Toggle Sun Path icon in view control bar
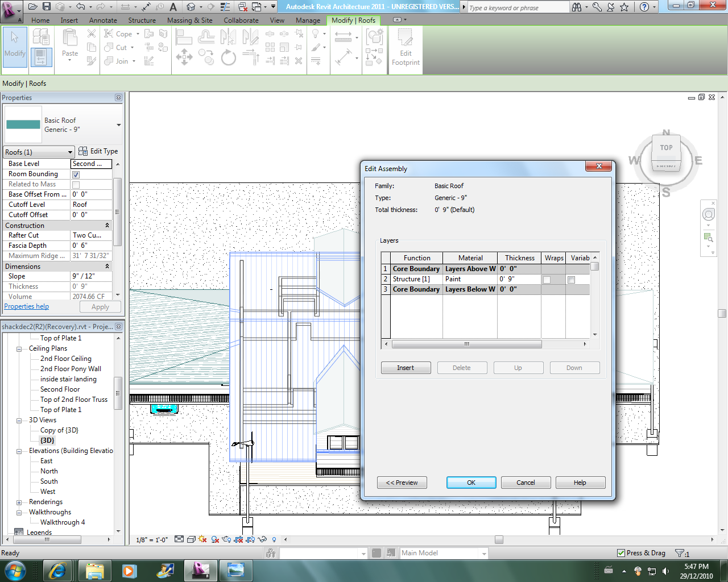728x582 pixels. tap(202, 539)
